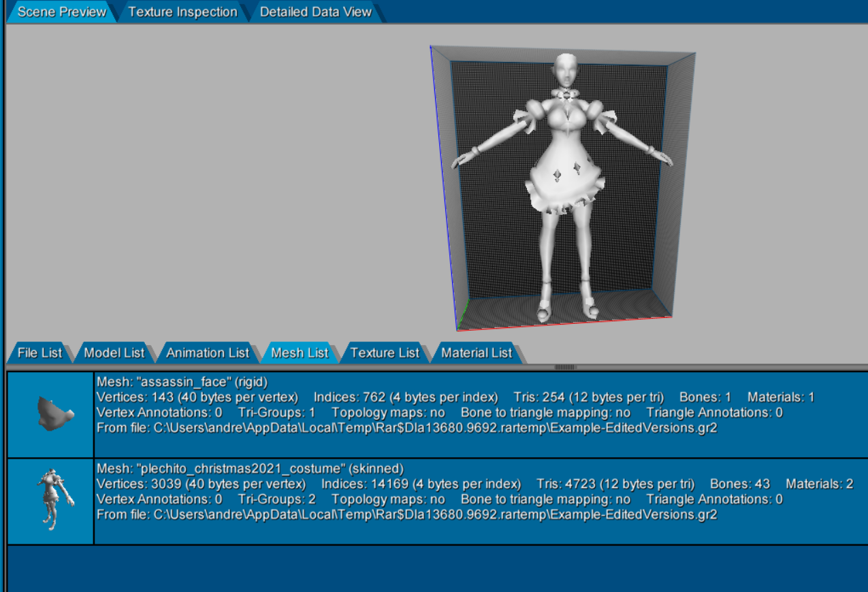The width and height of the screenshot is (868, 592).
Task: Click the plechito_christmas2021_costume mesh name line
Action: 251,469
